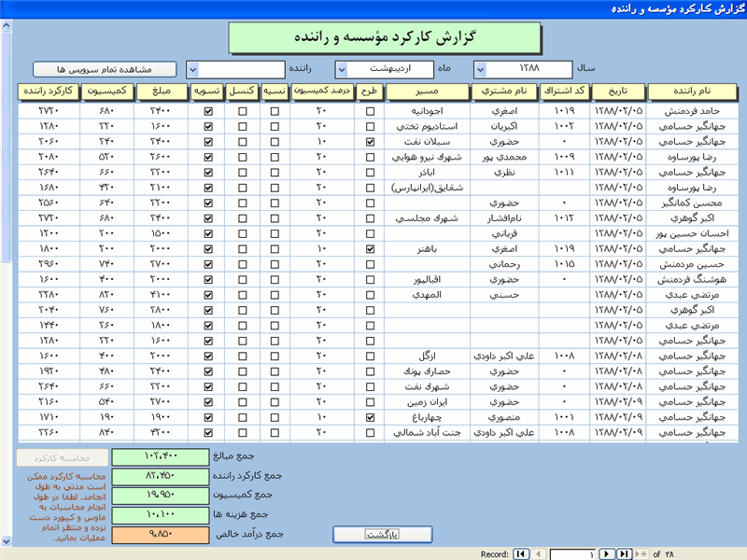This screenshot has width=747, height=560.
Task: Click route cell شهرك نيرو هوايي
Action: click(427, 157)
